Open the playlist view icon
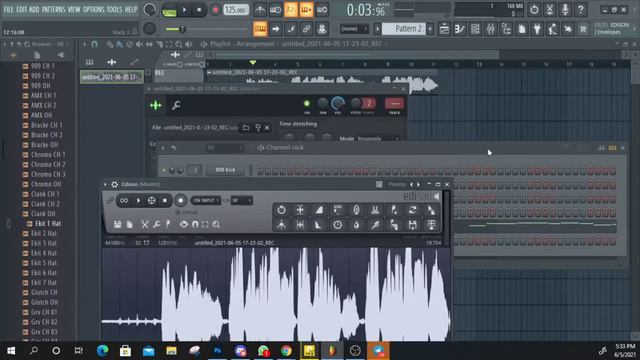 pos(444,29)
